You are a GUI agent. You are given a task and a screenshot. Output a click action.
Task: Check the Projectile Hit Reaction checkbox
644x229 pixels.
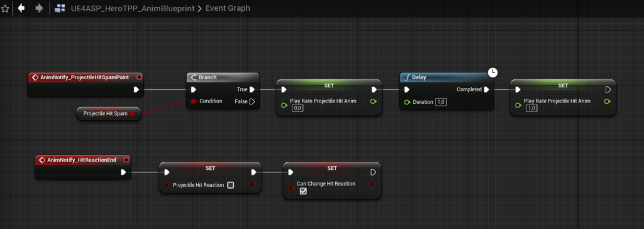230,185
